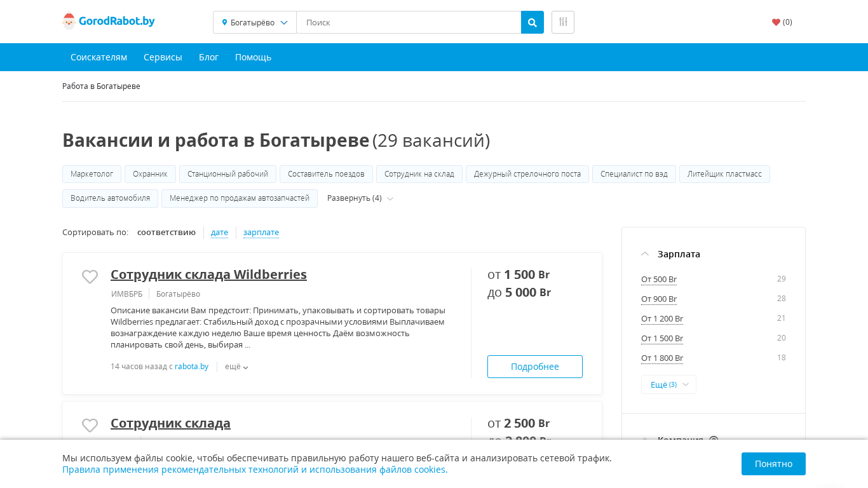Sort vacancies by зарплате

point(261,233)
